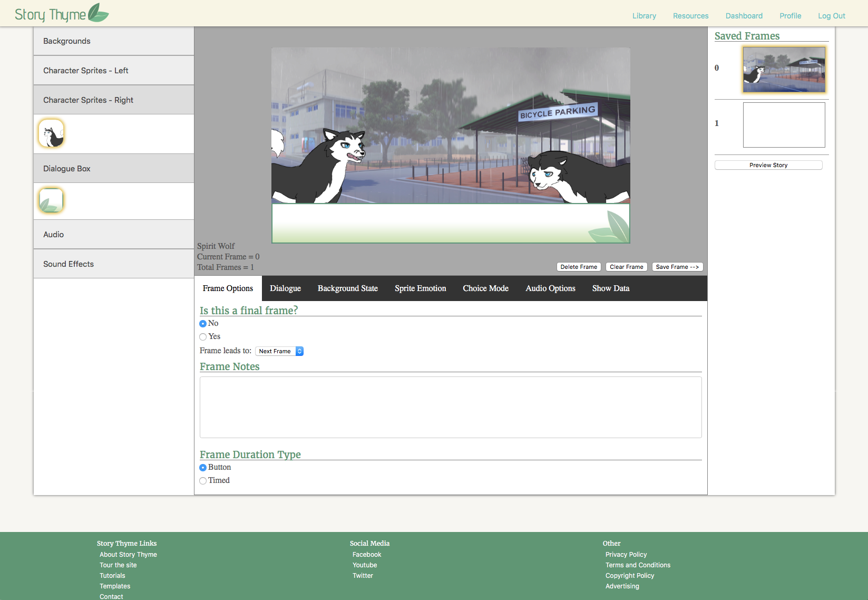Select the wolf character sprite thumbnail
The height and width of the screenshot is (600, 868).
(51, 133)
